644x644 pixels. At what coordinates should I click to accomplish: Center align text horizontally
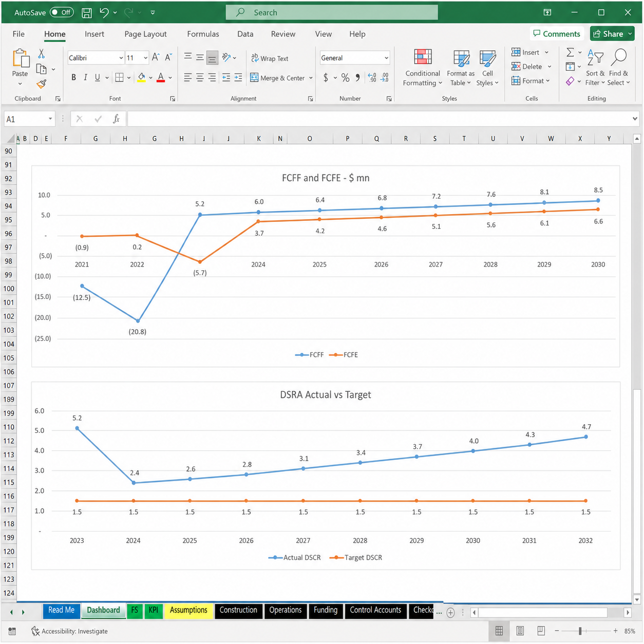pos(200,78)
